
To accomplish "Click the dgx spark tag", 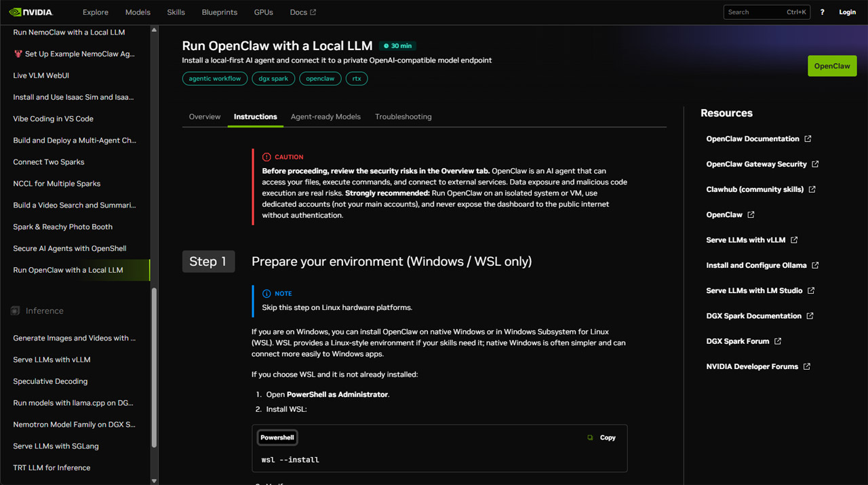I will (x=273, y=79).
